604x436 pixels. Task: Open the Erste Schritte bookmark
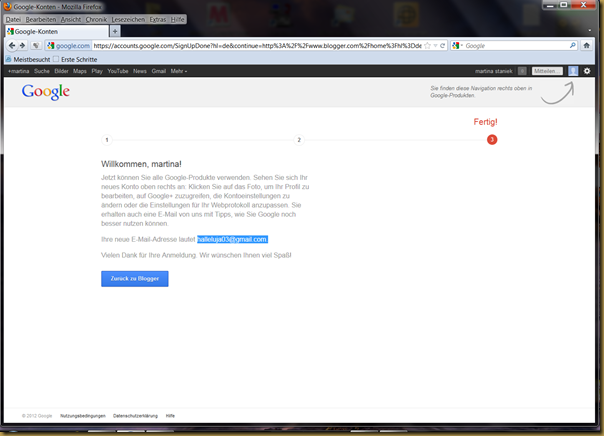(75, 59)
